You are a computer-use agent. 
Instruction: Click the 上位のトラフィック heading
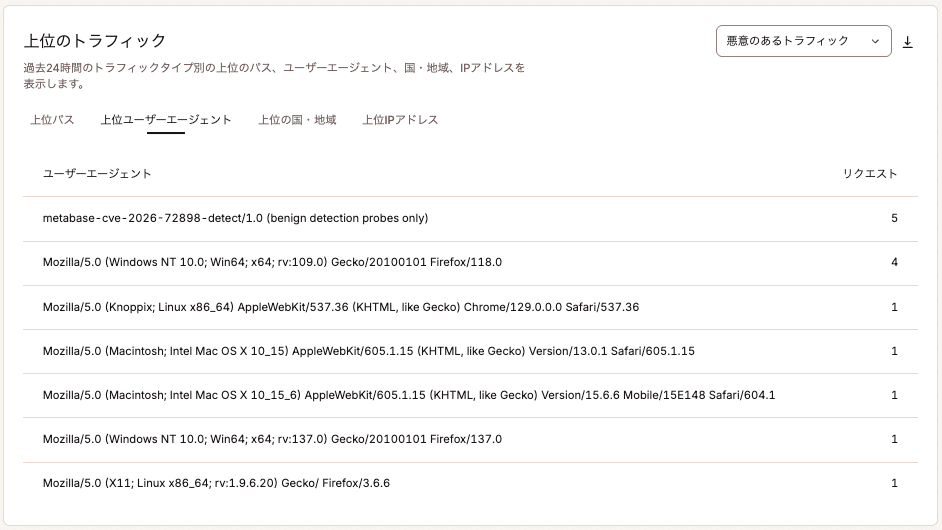click(95, 41)
